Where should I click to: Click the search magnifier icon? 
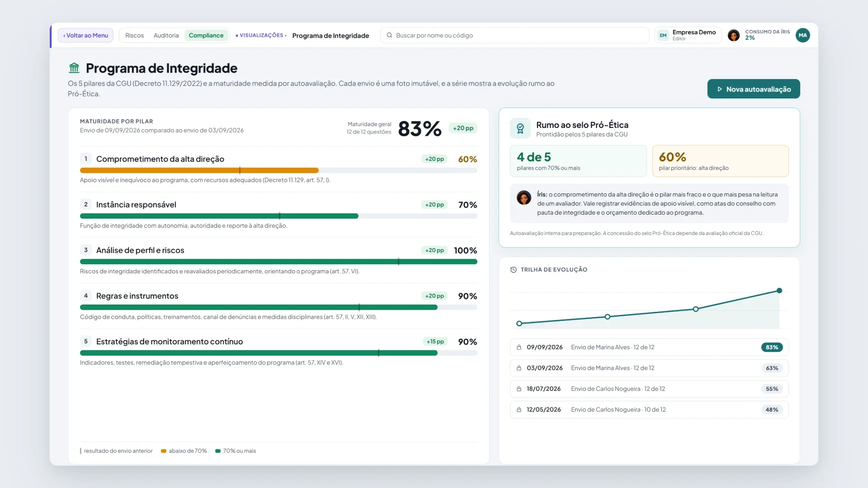point(389,35)
